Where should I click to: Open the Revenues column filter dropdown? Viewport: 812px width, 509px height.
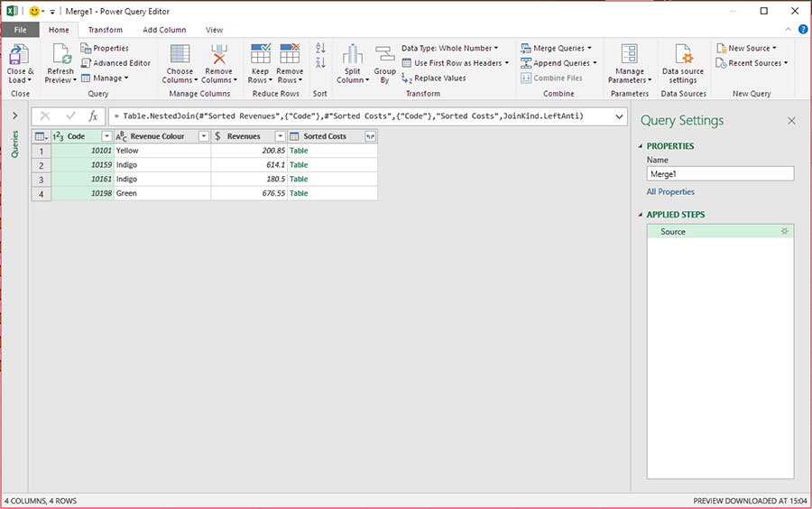pyautogui.click(x=281, y=136)
